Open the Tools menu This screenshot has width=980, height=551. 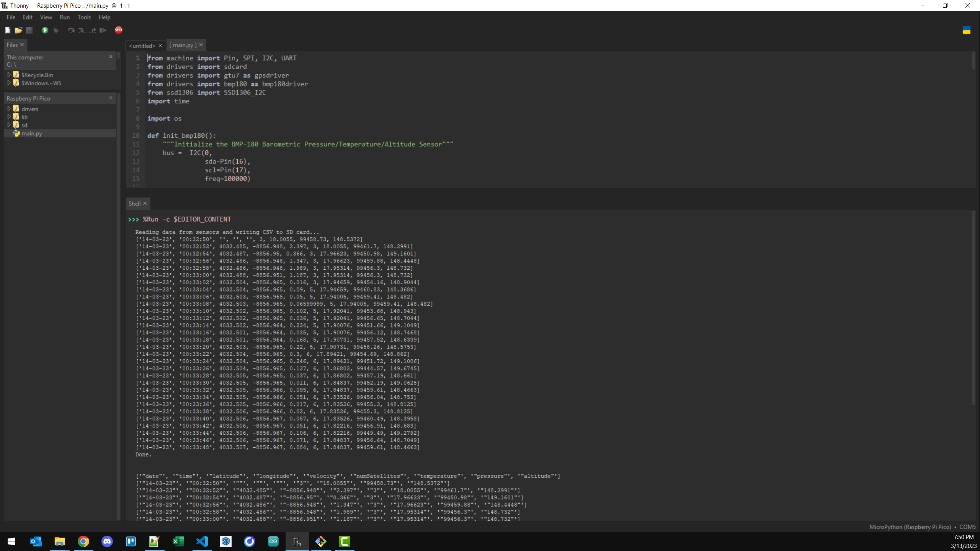click(x=84, y=17)
